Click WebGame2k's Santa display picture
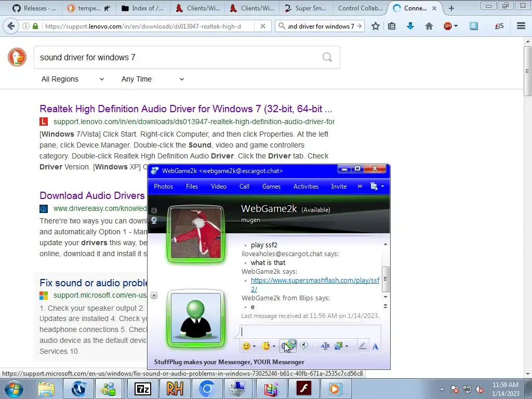Viewport: 532px width, 399px height. 196,233
